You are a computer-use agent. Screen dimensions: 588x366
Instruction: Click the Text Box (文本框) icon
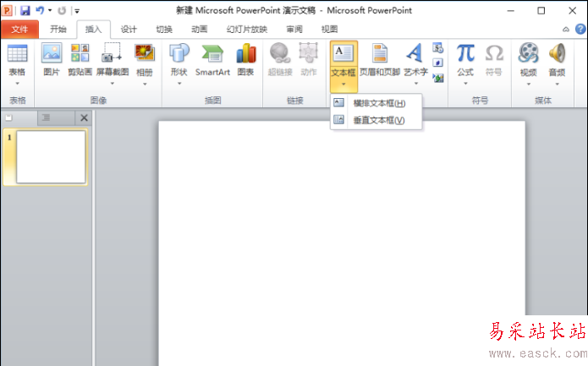tap(343, 53)
